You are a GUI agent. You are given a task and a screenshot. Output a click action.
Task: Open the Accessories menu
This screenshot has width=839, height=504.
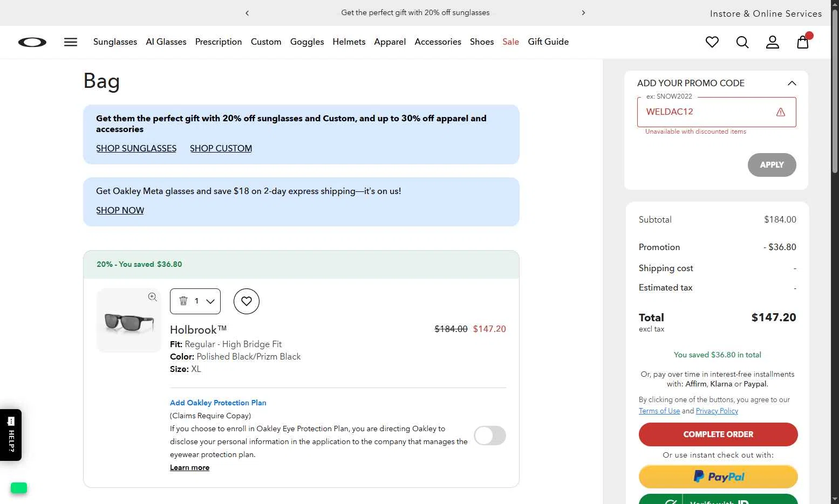click(438, 42)
